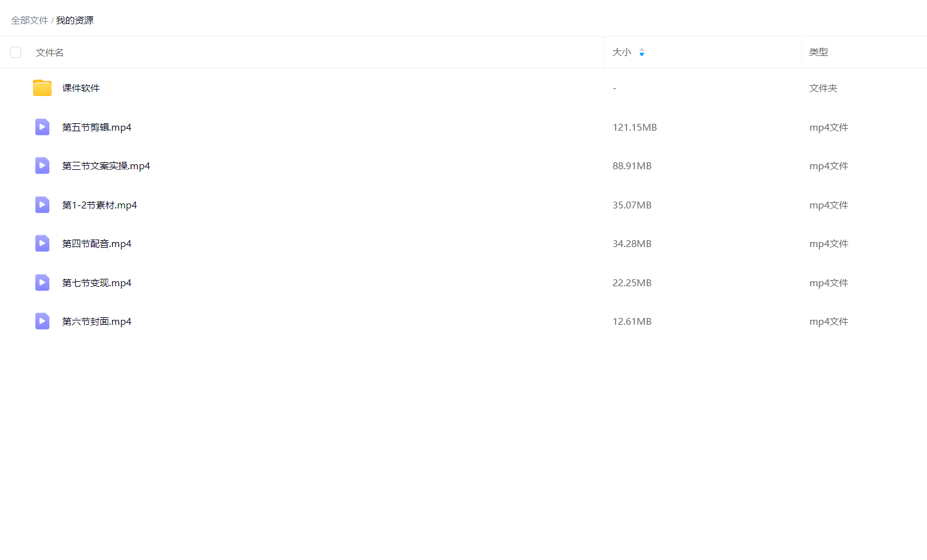
Task: Click the video icon for 第1-2节素材.mp4
Action: [x=42, y=205]
